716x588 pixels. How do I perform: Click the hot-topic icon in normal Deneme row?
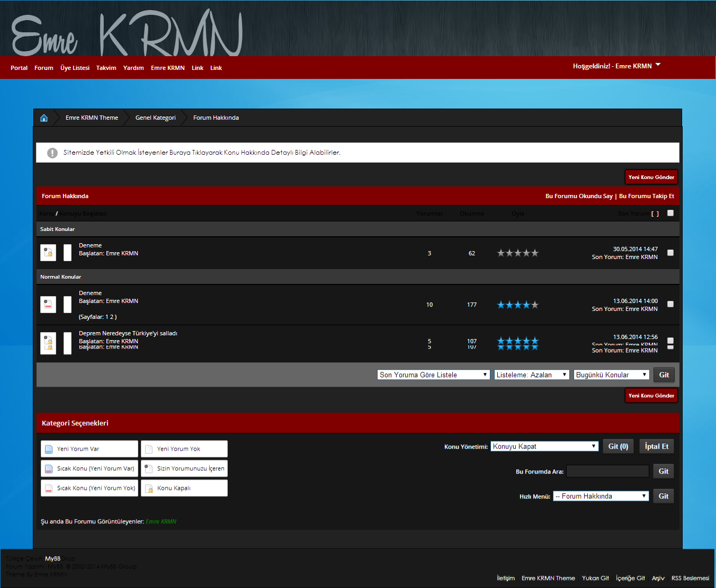point(48,305)
